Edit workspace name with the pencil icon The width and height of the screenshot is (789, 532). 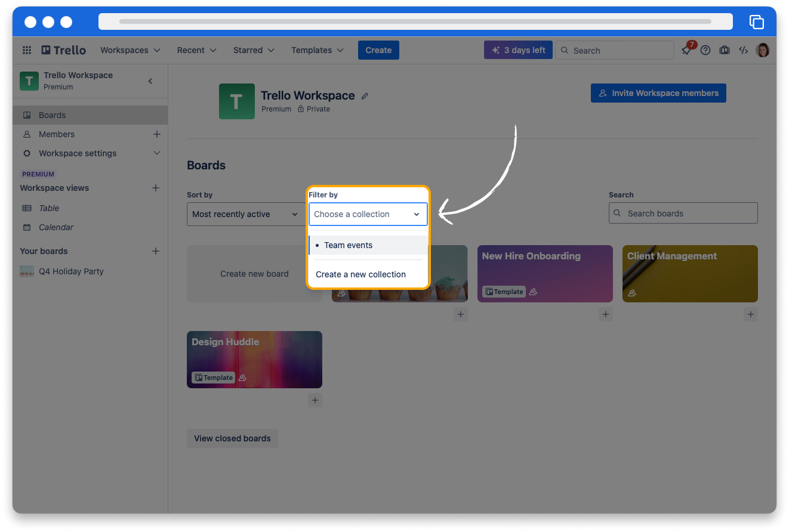365,95
